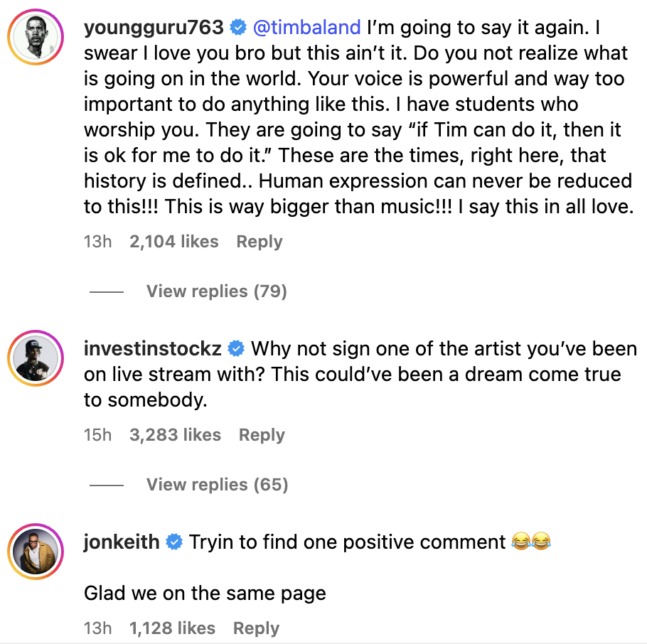The height and width of the screenshot is (644, 647).
Task: View the 2,104 likes on youngguru763's comment
Action: (173, 241)
